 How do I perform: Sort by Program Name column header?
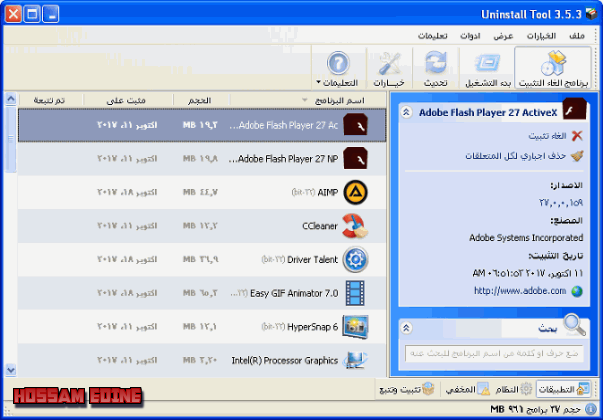pos(308,100)
